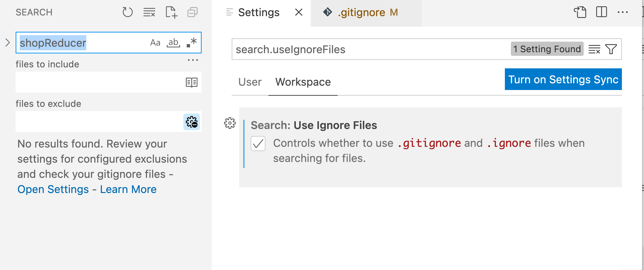The height and width of the screenshot is (270, 644).
Task: Clear the settings search input
Action: (594, 49)
